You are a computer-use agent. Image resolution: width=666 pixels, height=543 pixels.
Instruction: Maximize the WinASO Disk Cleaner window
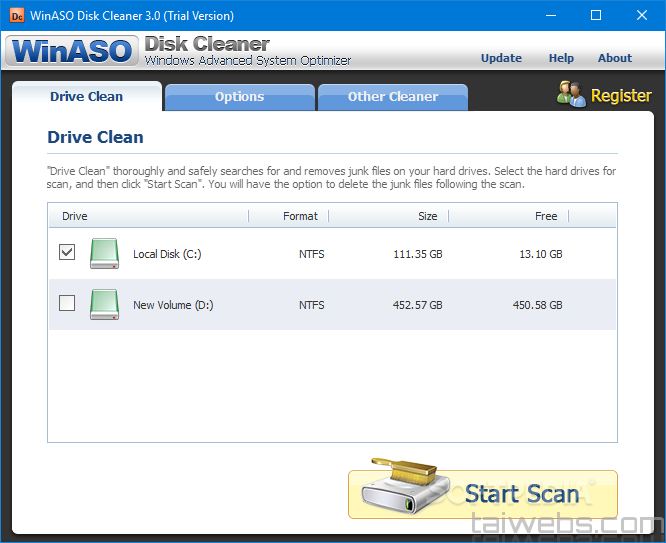[x=596, y=15]
